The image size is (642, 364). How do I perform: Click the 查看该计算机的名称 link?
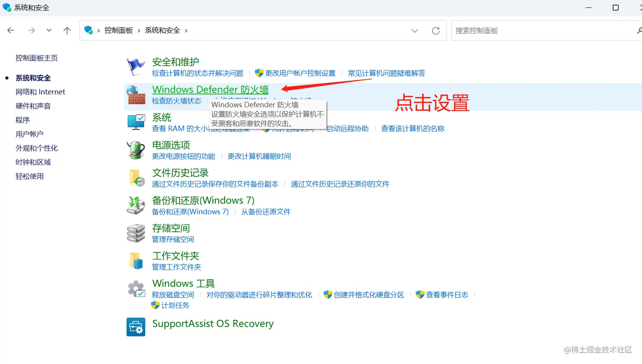click(413, 129)
